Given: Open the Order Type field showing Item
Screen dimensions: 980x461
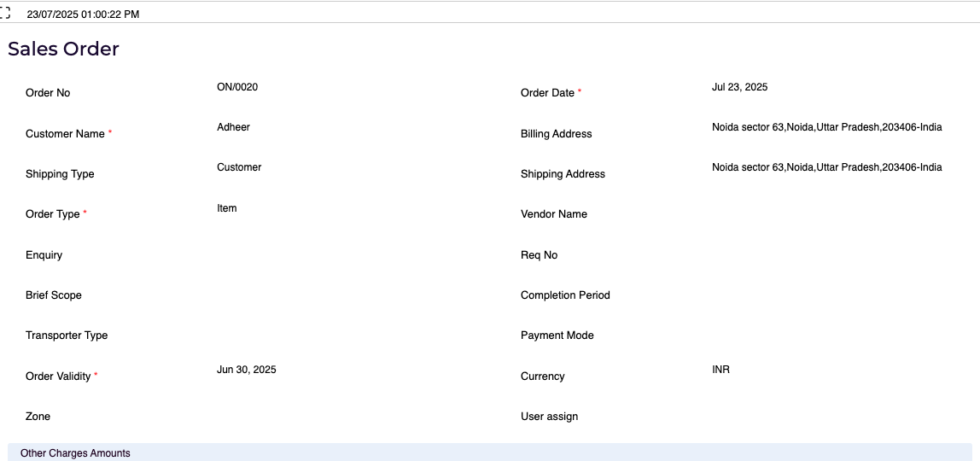Looking at the screenshot, I should click(227, 208).
